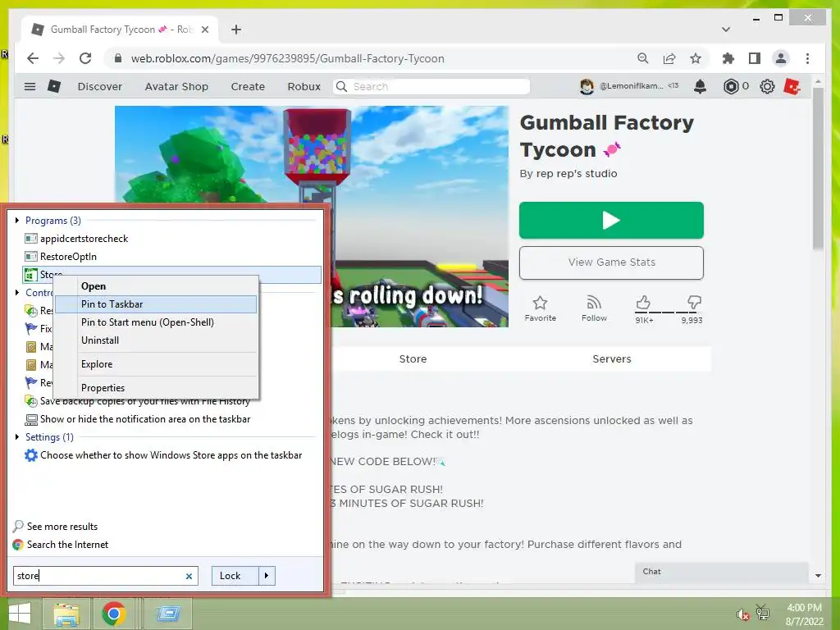Select Pin to Start menu (Open-Shell)
The image size is (840, 630).
155,322
